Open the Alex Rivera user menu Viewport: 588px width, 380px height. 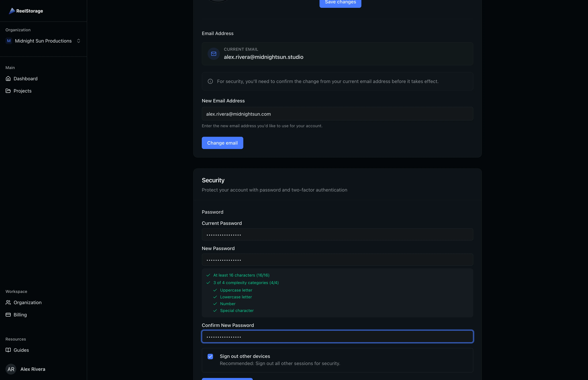33,369
